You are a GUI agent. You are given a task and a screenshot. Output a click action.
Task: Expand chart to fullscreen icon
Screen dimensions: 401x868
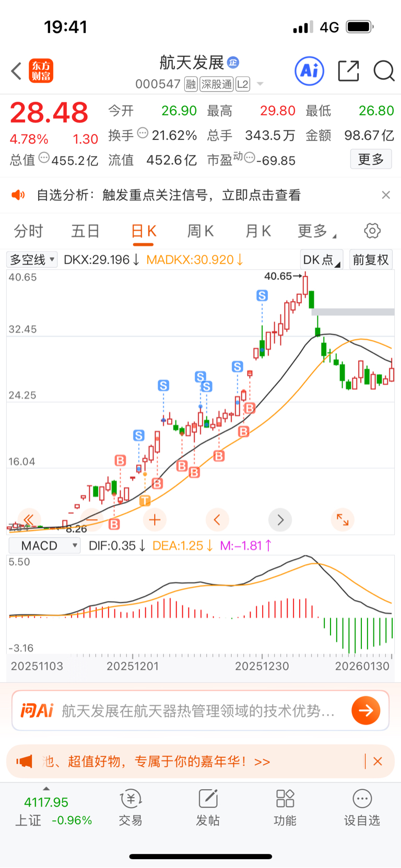[343, 519]
